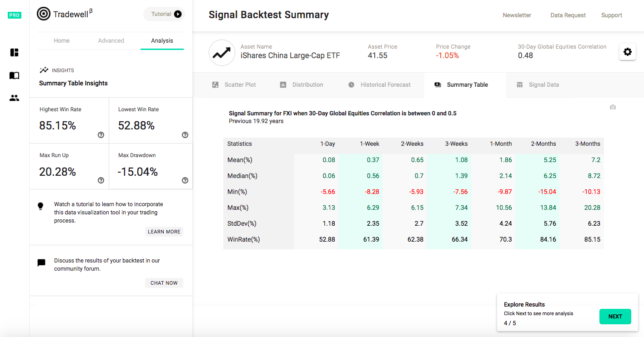Open the Newsletter link
644x337 pixels.
coord(517,15)
